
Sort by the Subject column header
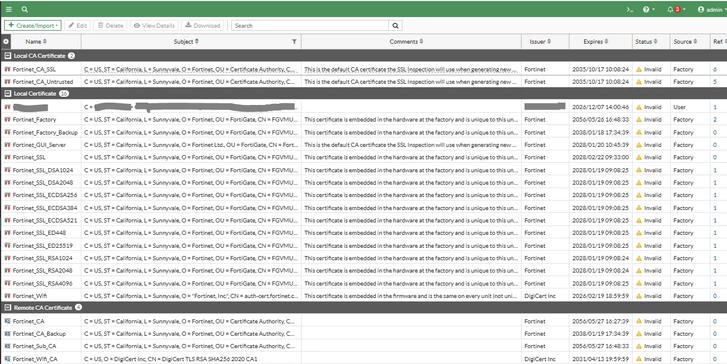click(186, 41)
